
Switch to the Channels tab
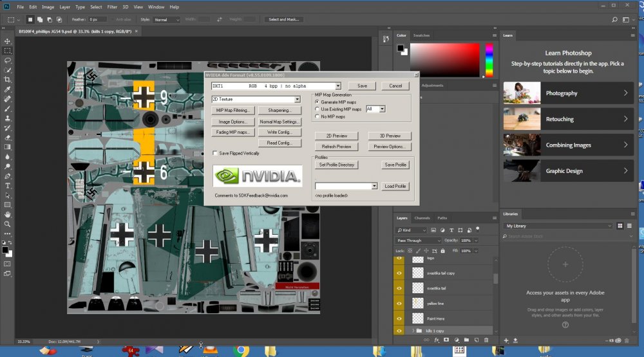pyautogui.click(x=422, y=218)
